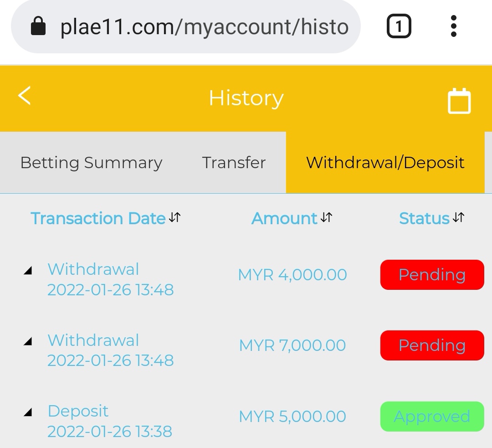
Task: Click the green Approved status badge
Action: [x=432, y=417]
